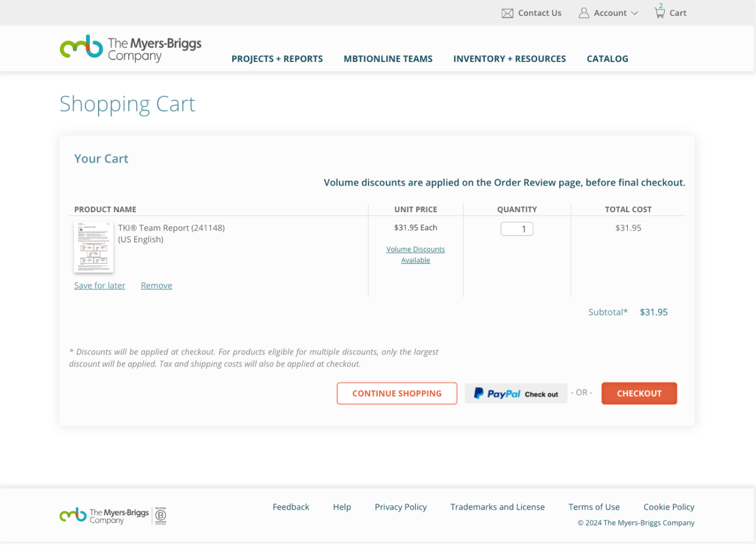Click the footer Myers-Briggs Company logo

click(x=104, y=515)
